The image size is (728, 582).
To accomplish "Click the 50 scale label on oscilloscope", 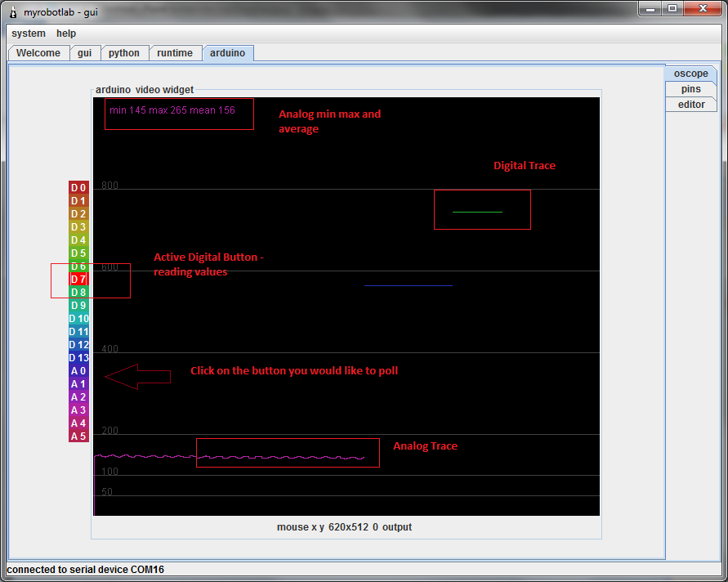I will (107, 492).
